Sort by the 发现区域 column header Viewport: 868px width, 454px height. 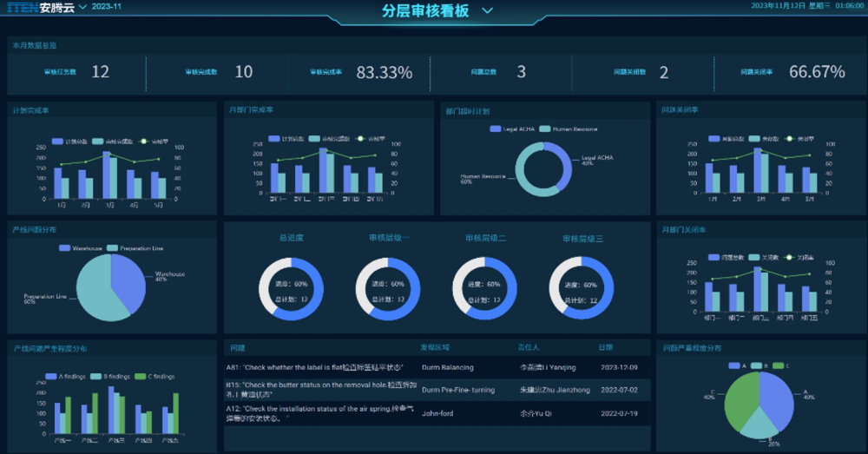[x=435, y=347]
